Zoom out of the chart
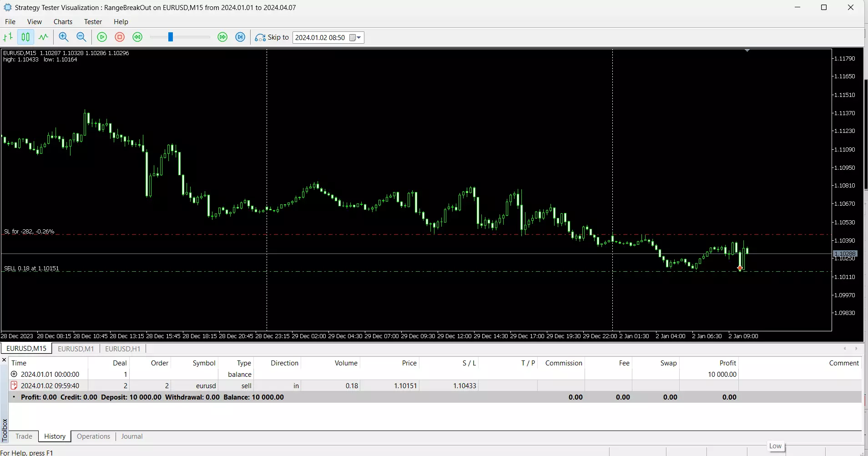Image resolution: width=868 pixels, height=456 pixels. 81,37
